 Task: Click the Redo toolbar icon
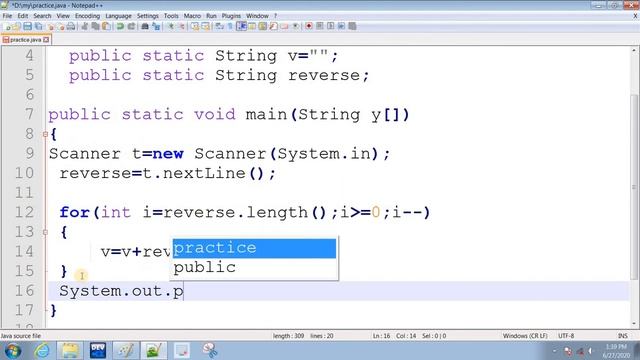click(131, 27)
